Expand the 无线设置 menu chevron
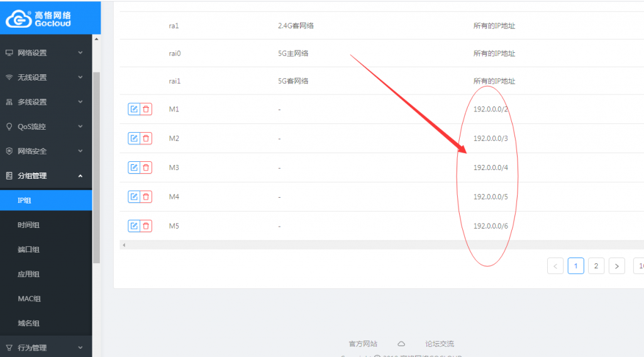Screen dimensions: 644x357 point(80,77)
